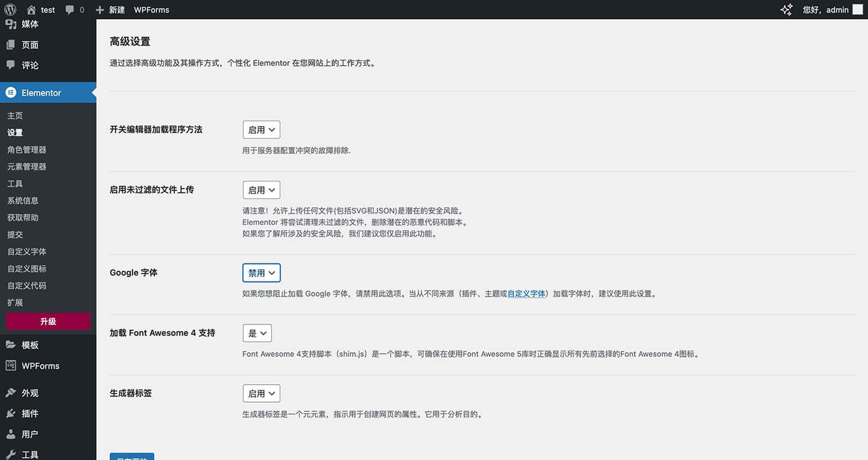Click the sparkle AI icon in admin bar

787,10
